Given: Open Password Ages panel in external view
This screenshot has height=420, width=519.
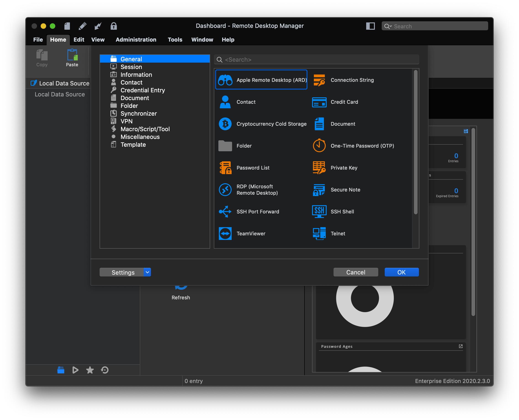Looking at the screenshot, I should (461, 346).
